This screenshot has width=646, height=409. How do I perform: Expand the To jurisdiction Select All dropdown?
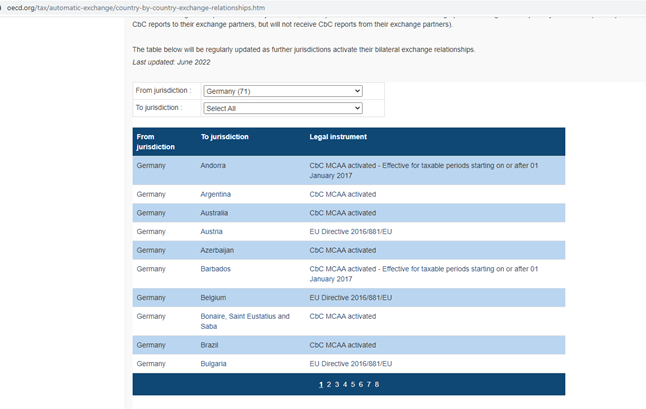coord(283,108)
